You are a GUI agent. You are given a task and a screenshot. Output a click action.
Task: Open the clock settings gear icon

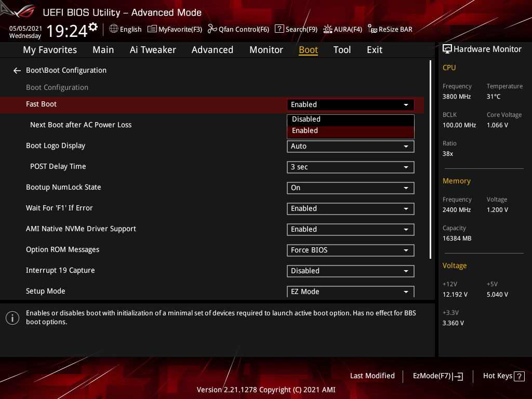[x=93, y=27]
